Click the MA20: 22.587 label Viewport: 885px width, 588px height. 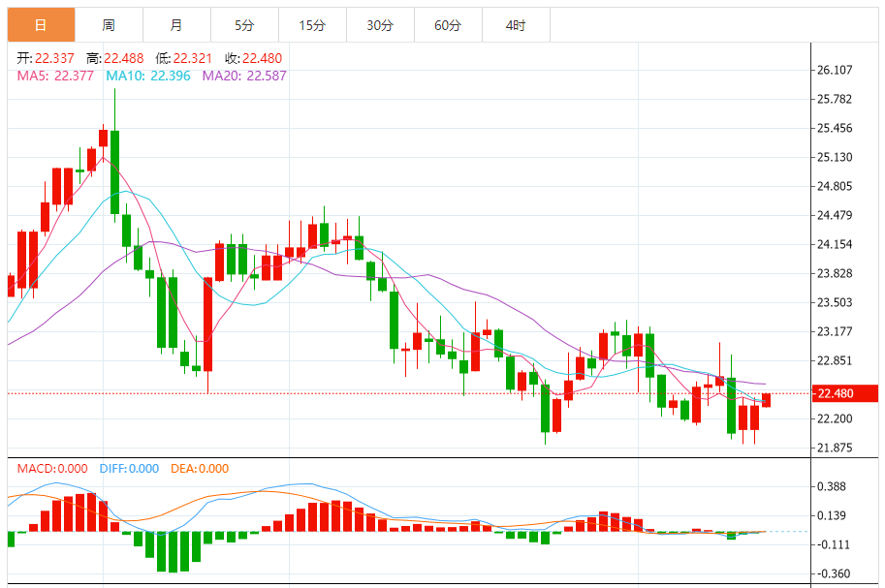tap(244, 76)
